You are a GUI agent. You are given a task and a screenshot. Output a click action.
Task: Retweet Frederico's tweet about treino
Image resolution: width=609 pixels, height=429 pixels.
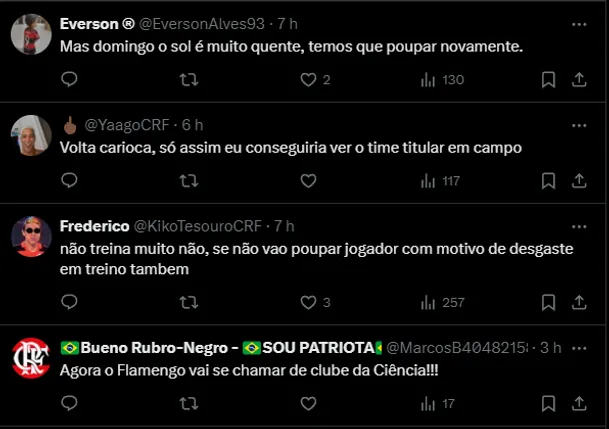pyautogui.click(x=187, y=302)
